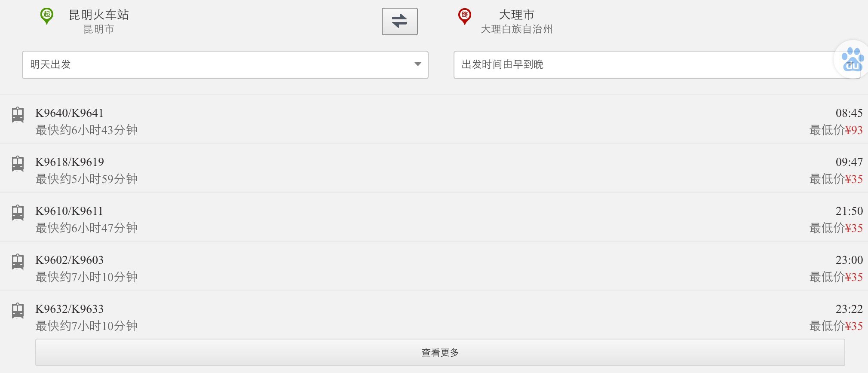
Task: Click the train icon beside K9640/K9641
Action: click(18, 115)
